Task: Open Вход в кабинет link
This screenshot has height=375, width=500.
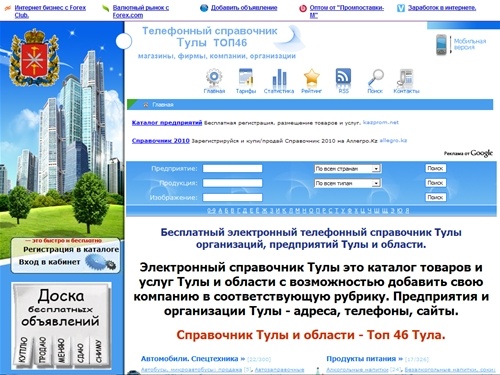Action: [x=49, y=262]
